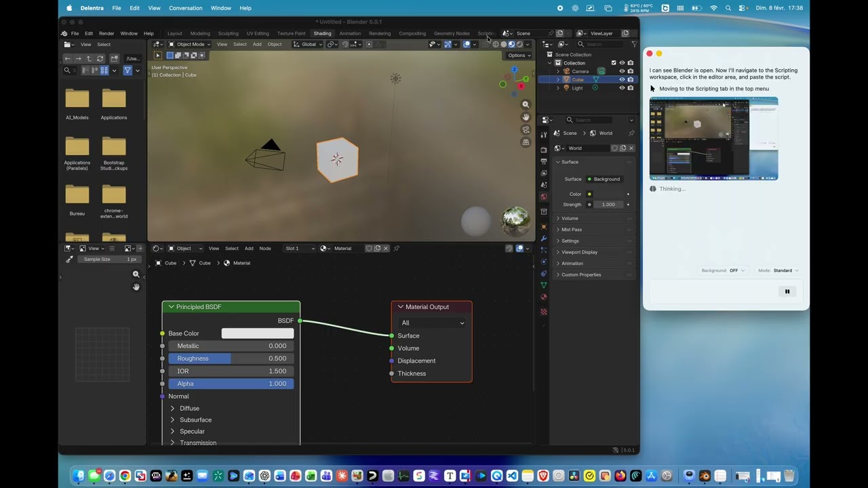Adjust the Roughness slider in Principled BSDF
This screenshot has width=868, height=488.
pos(231,359)
